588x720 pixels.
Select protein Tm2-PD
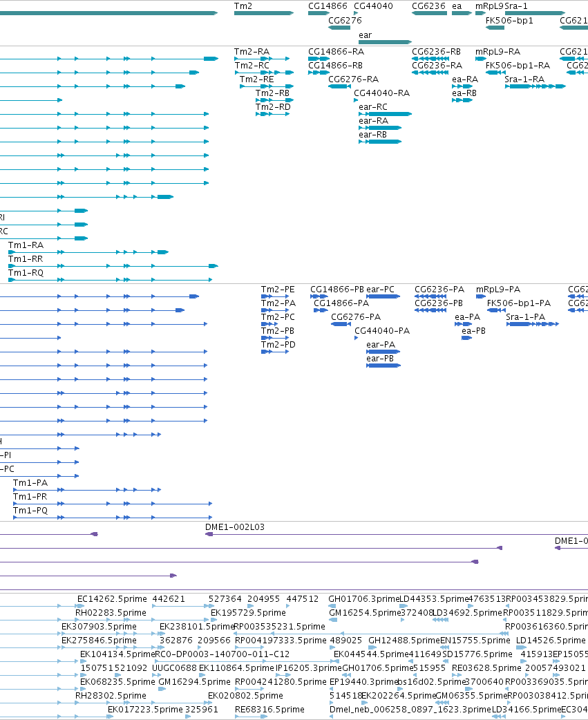coord(275,352)
